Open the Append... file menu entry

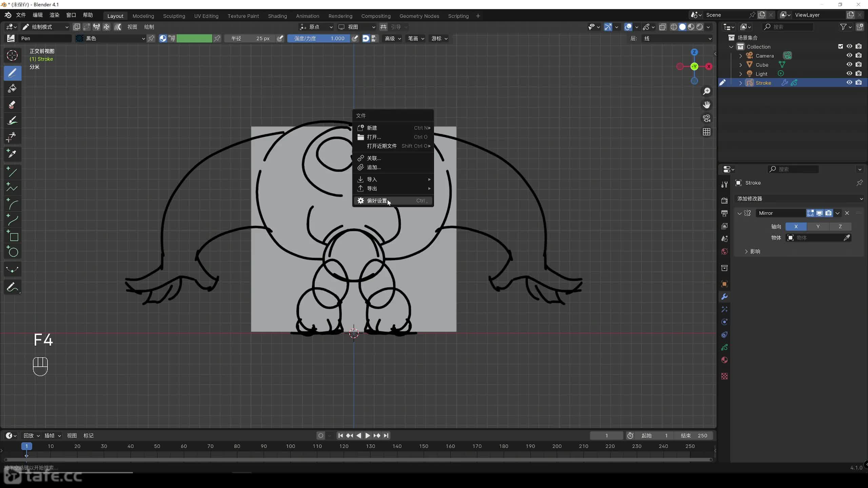tap(393, 167)
